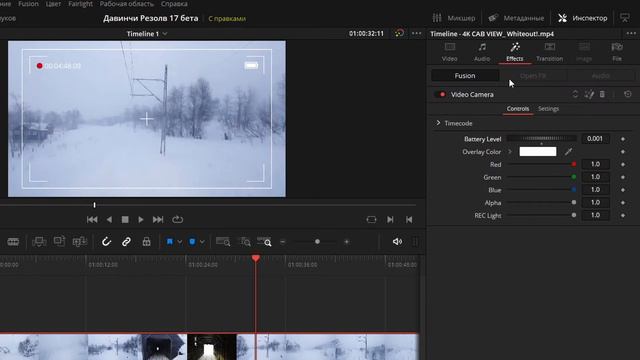Select the custom zoom icon
This screenshot has height=360, width=640.
point(264,242)
